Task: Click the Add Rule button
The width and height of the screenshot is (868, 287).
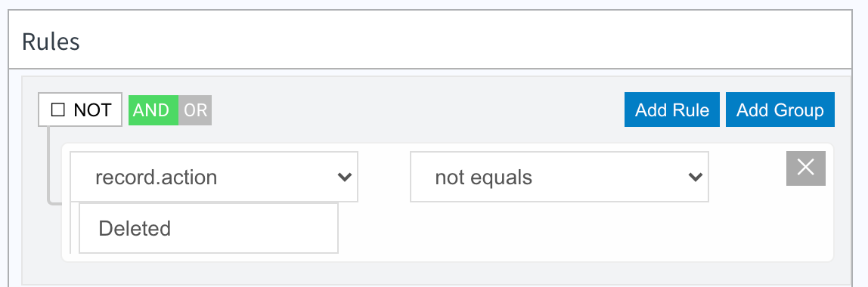Action: coord(672,110)
